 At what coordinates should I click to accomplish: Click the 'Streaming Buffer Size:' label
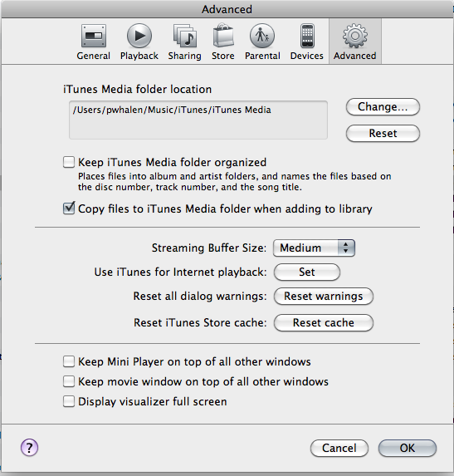click(209, 248)
